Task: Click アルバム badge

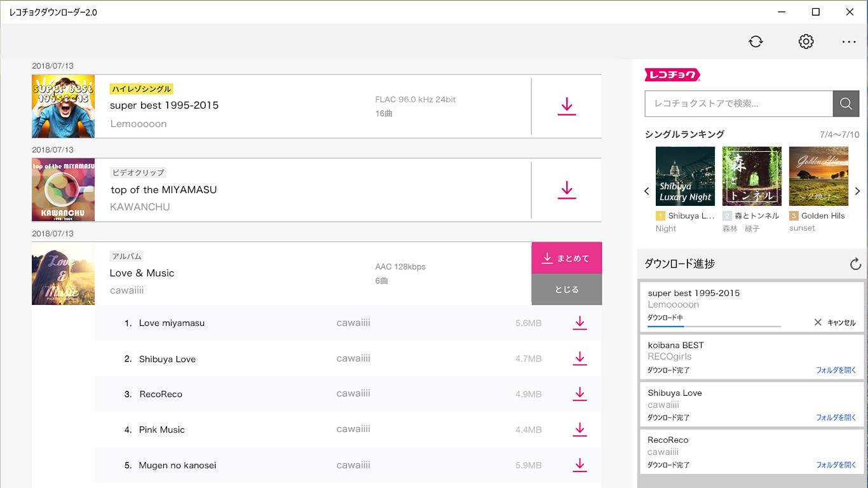Action: click(x=126, y=256)
